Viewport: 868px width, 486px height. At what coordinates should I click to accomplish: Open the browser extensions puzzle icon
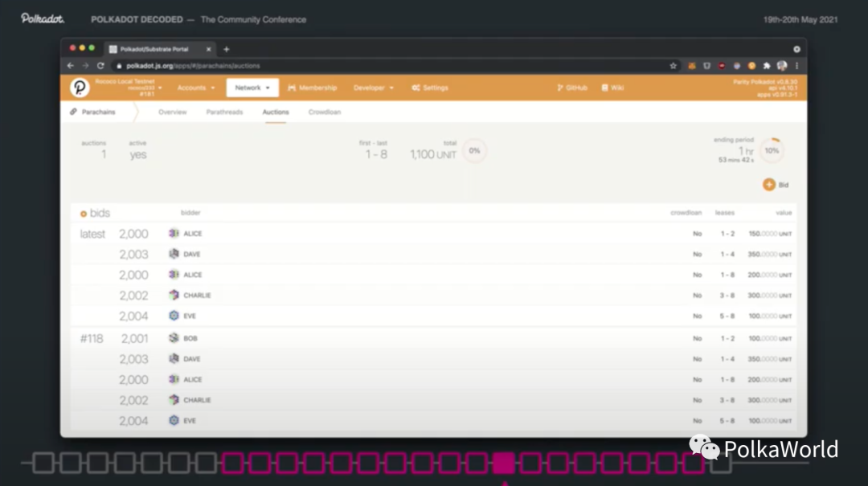[767, 66]
